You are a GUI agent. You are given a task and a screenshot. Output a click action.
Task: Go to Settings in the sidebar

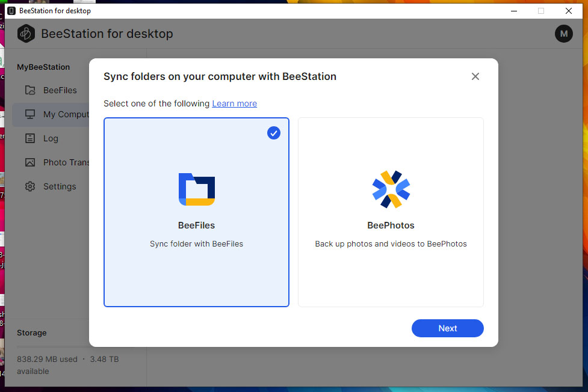(x=60, y=186)
